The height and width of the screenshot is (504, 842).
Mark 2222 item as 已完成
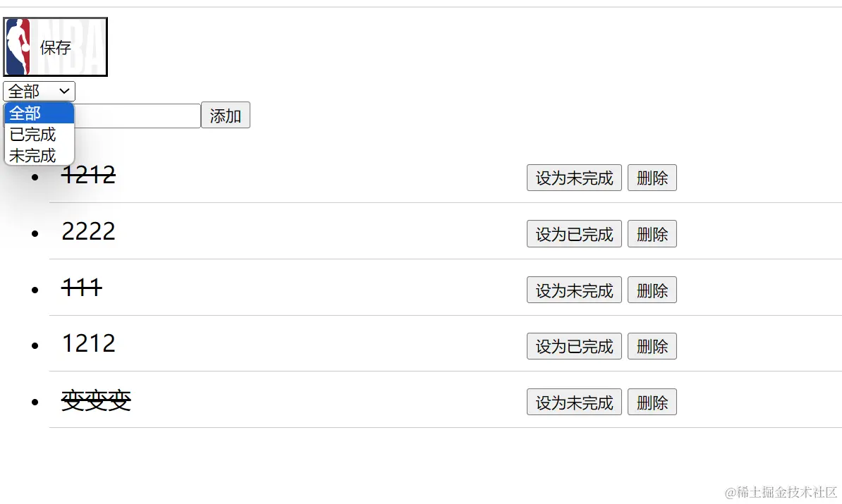574,234
